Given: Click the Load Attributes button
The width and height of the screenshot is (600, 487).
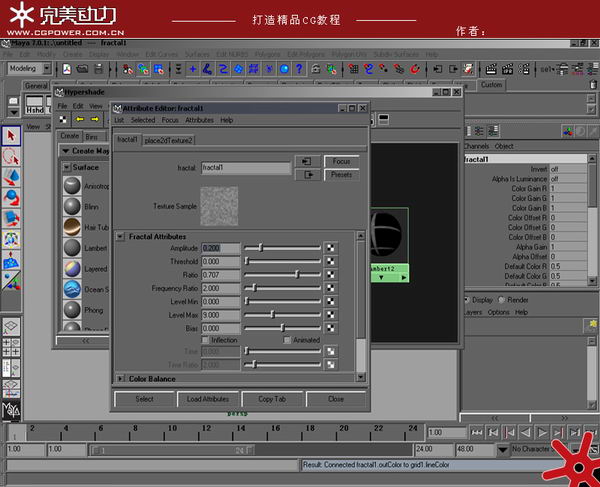Looking at the screenshot, I should 208,399.
